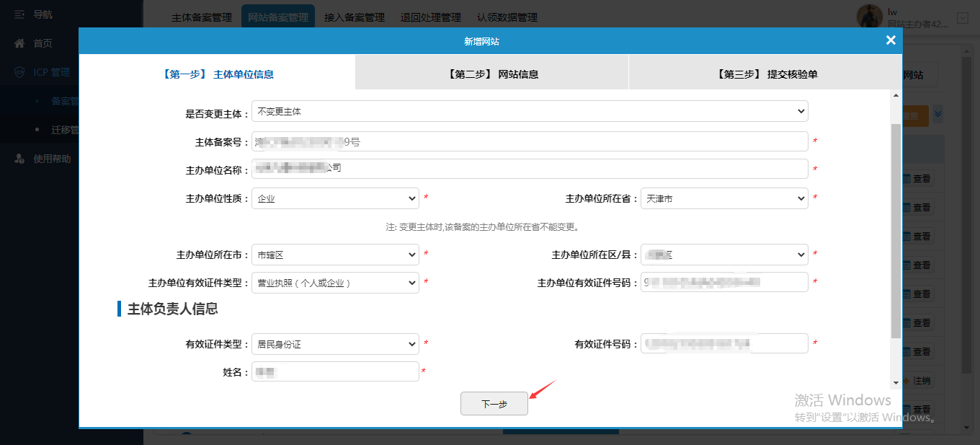Switch to 【第二步】网站信息 tab
980x445 pixels.
coord(492,74)
